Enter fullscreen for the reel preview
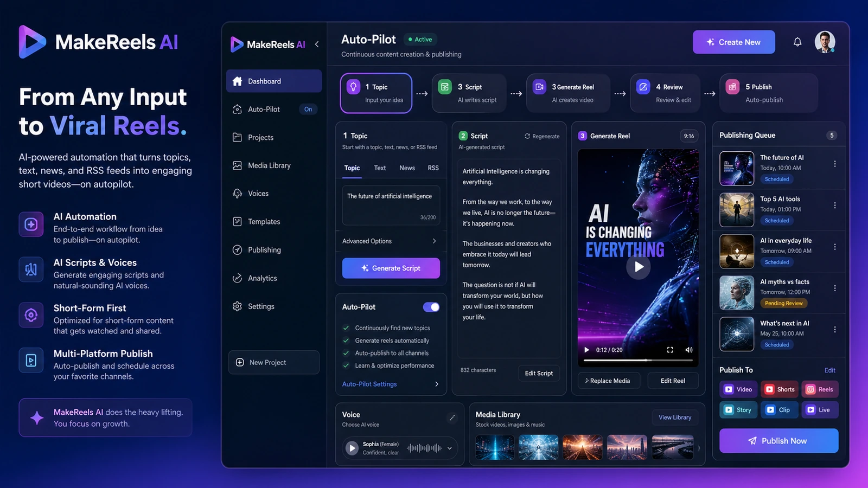The height and width of the screenshot is (488, 868). tap(670, 350)
